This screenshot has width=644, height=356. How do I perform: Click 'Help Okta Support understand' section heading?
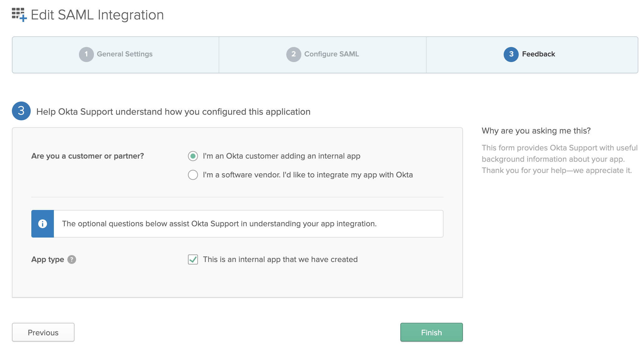(x=173, y=112)
